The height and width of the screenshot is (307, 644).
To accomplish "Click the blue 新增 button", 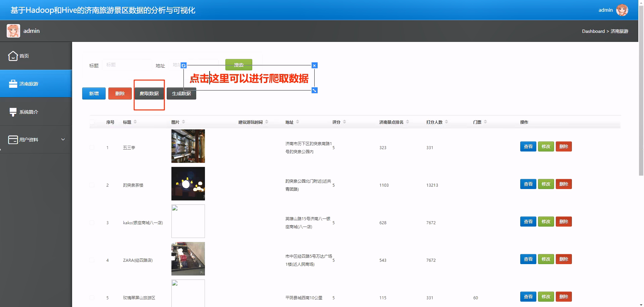I will [94, 93].
